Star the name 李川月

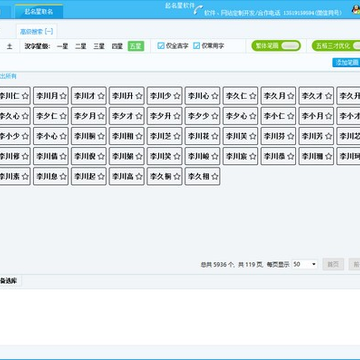click(x=63, y=96)
